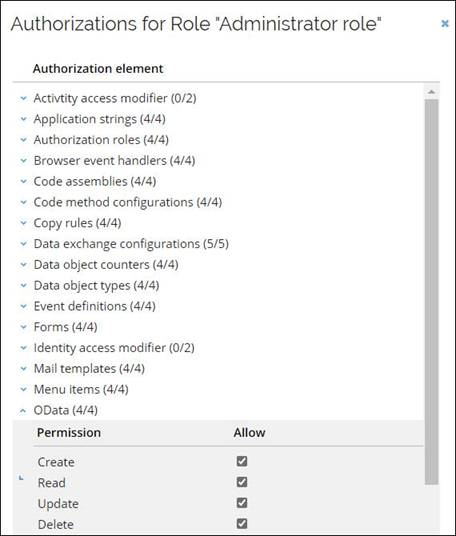Expand Activtity access modifier chevron

[x=23, y=98]
